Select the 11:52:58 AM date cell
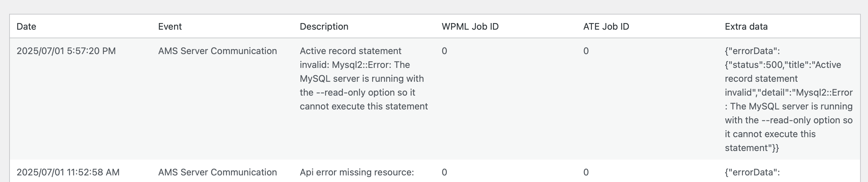 [68, 172]
